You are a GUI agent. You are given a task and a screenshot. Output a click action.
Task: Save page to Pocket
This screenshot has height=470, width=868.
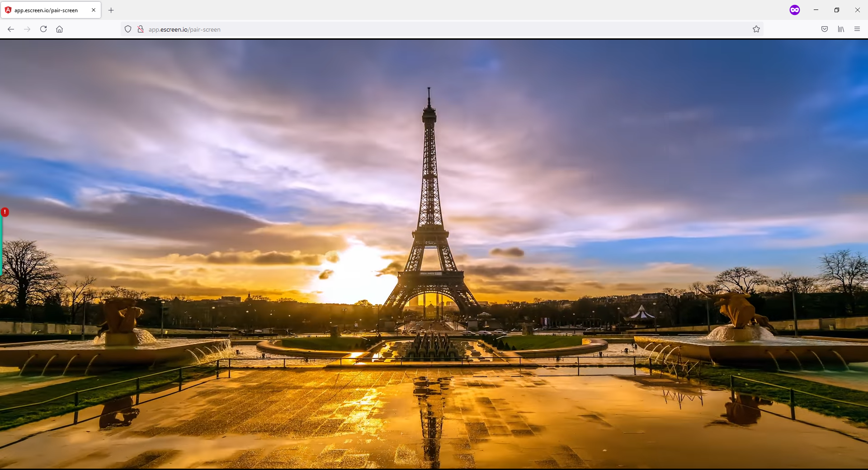click(825, 29)
